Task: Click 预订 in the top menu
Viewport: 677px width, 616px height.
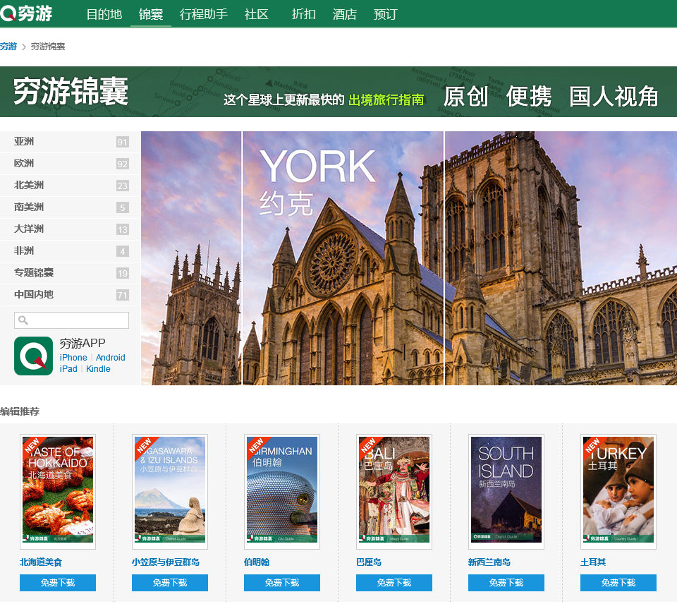Action: coord(385,14)
